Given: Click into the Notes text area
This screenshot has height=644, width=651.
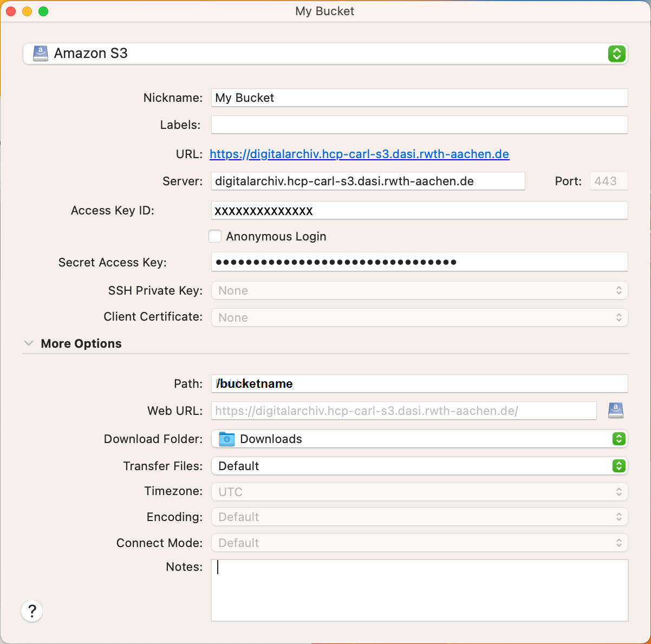Looking at the screenshot, I should [419, 590].
